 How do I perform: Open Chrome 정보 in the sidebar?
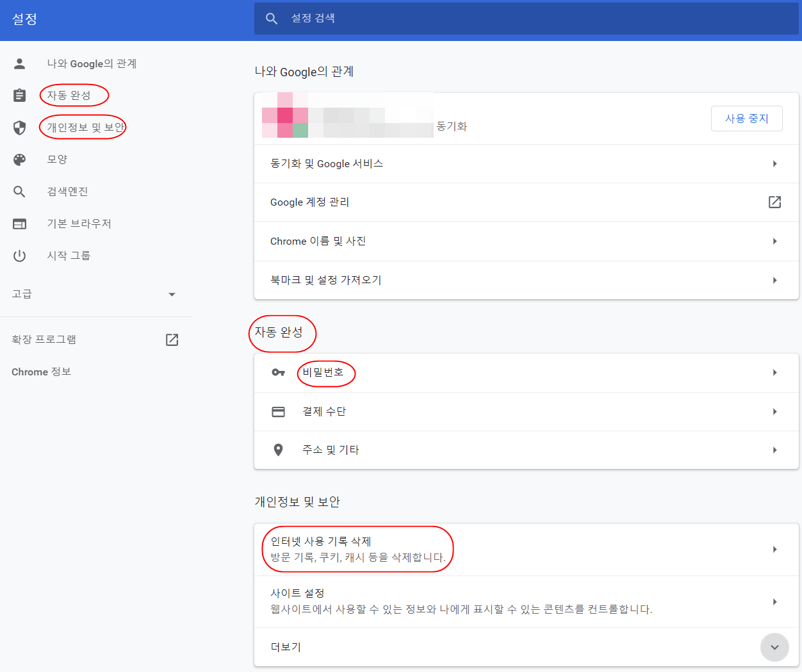point(41,372)
